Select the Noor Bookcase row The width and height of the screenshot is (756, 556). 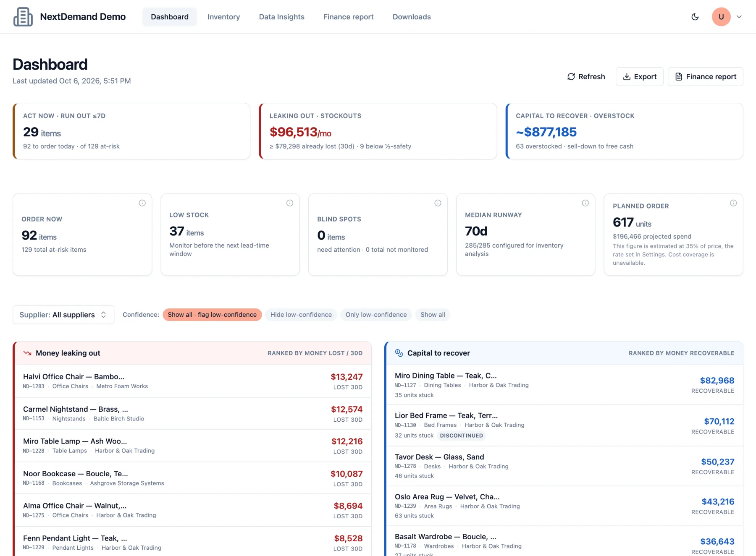(x=193, y=478)
